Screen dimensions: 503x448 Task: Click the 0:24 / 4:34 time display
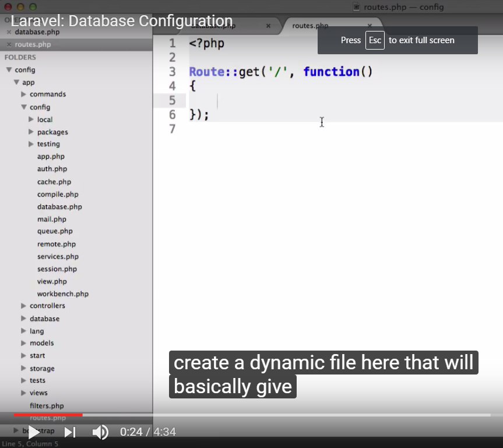pyautogui.click(x=148, y=432)
